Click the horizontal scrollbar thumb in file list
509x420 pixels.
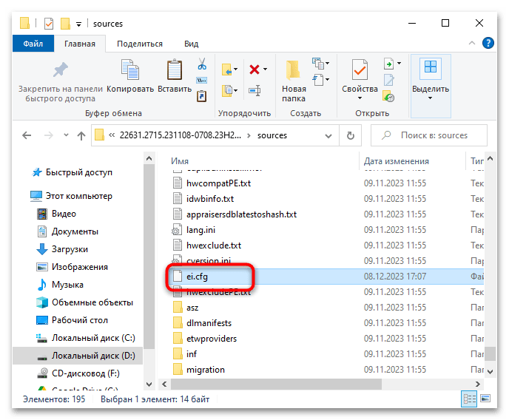(x=276, y=384)
